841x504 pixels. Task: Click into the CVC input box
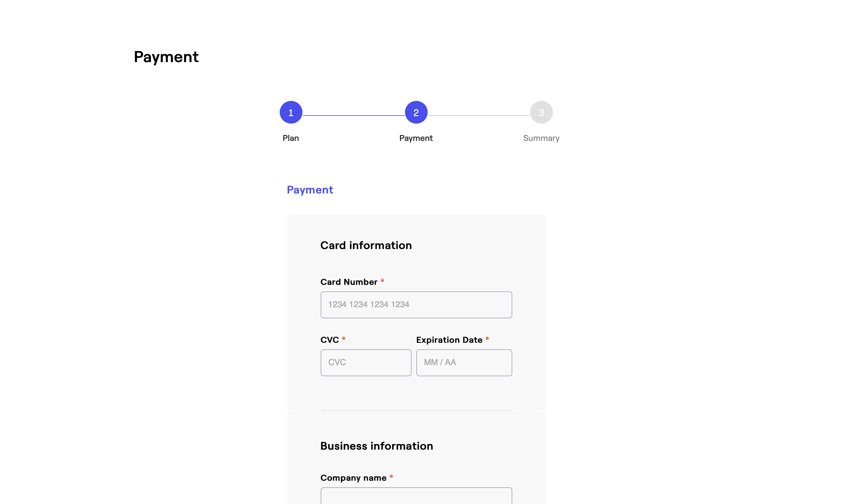(366, 362)
